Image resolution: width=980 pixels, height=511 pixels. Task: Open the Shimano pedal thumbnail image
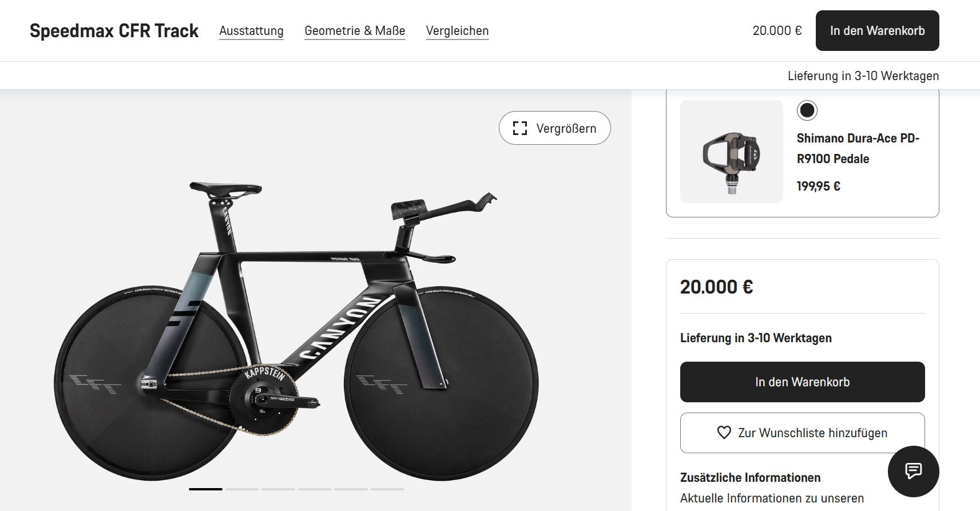731,152
